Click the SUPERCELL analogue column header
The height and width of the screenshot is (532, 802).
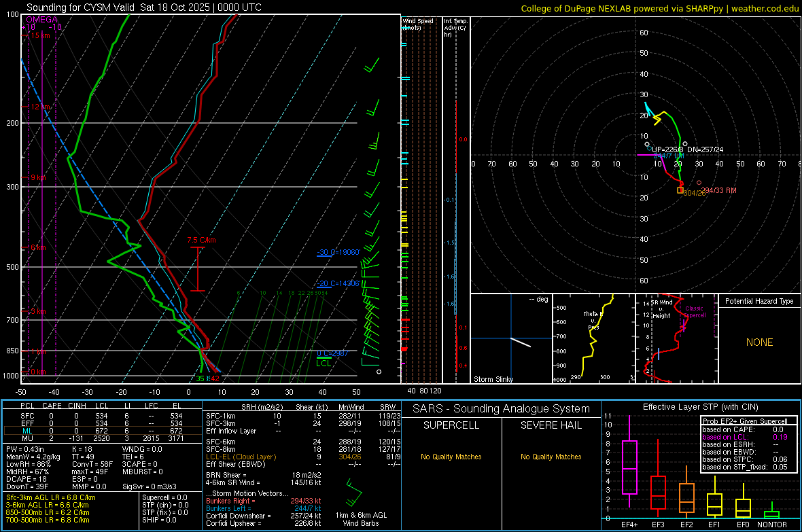(451, 425)
